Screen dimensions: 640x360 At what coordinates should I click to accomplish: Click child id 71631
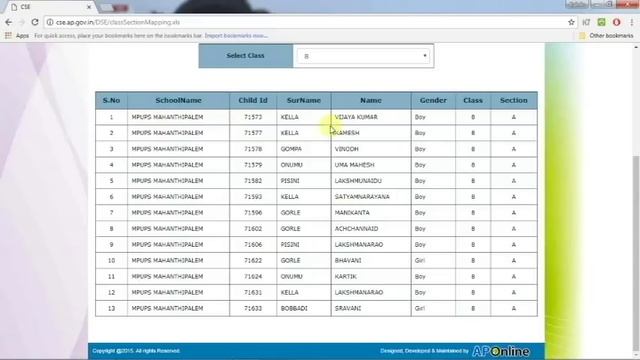(x=253, y=292)
